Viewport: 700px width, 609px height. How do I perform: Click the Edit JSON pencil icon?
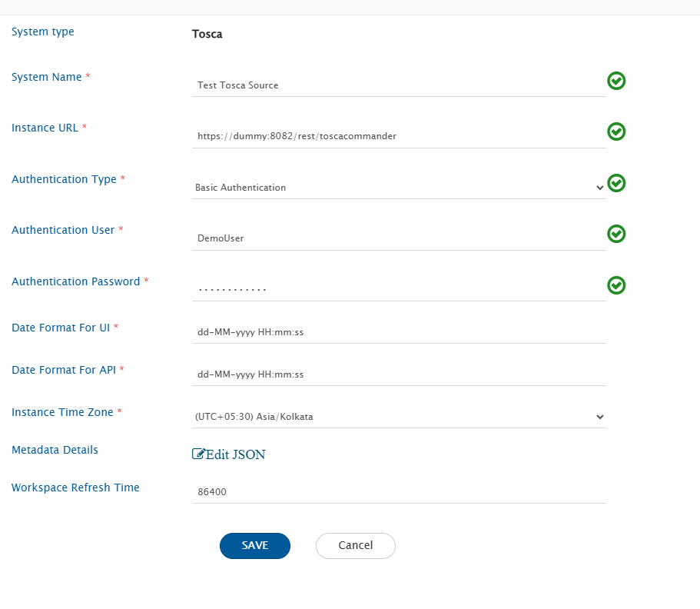click(x=198, y=454)
